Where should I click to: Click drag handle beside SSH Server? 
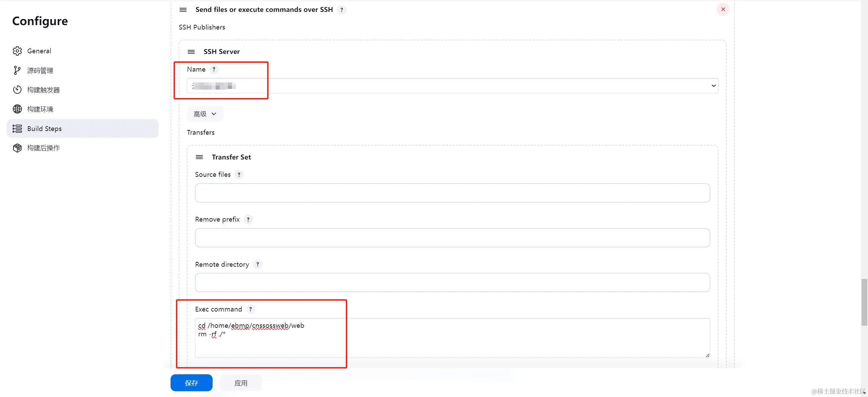coord(191,52)
